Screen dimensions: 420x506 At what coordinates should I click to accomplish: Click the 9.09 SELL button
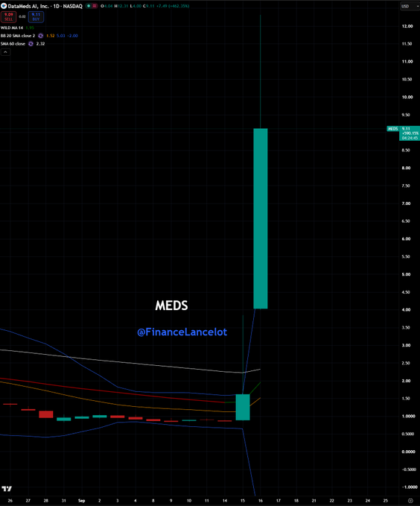[8, 17]
